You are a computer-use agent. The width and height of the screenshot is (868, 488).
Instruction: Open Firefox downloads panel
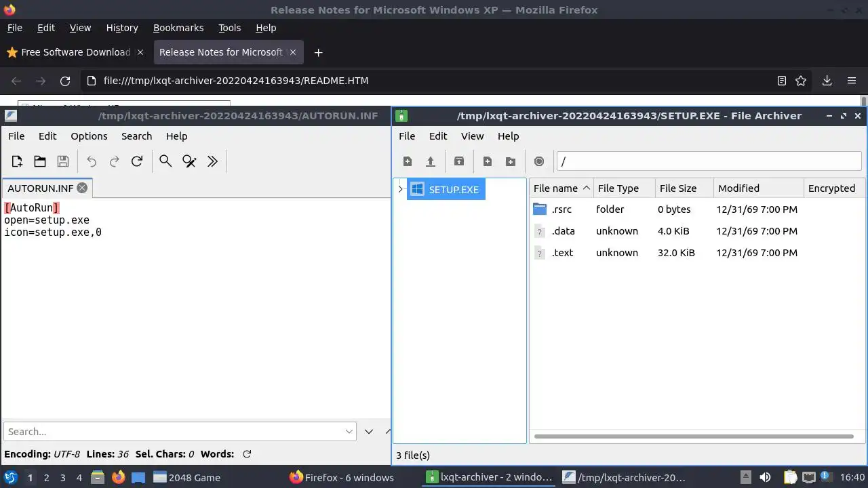click(x=827, y=81)
